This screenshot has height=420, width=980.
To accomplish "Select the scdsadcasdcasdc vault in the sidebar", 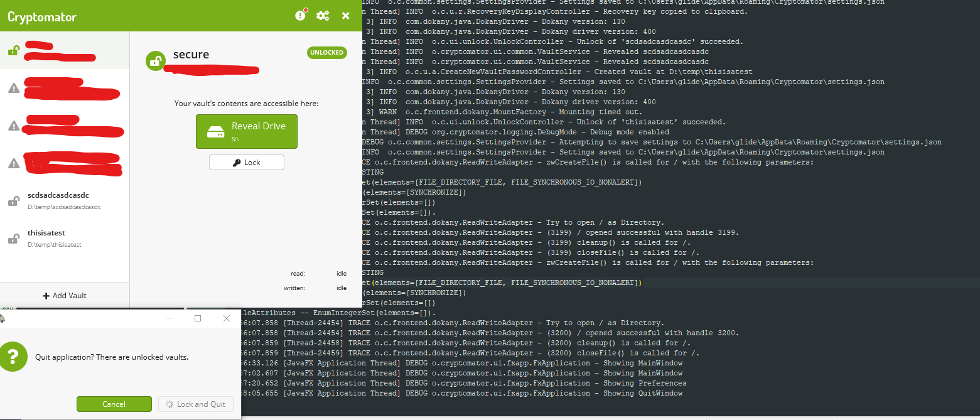I will [x=65, y=200].
